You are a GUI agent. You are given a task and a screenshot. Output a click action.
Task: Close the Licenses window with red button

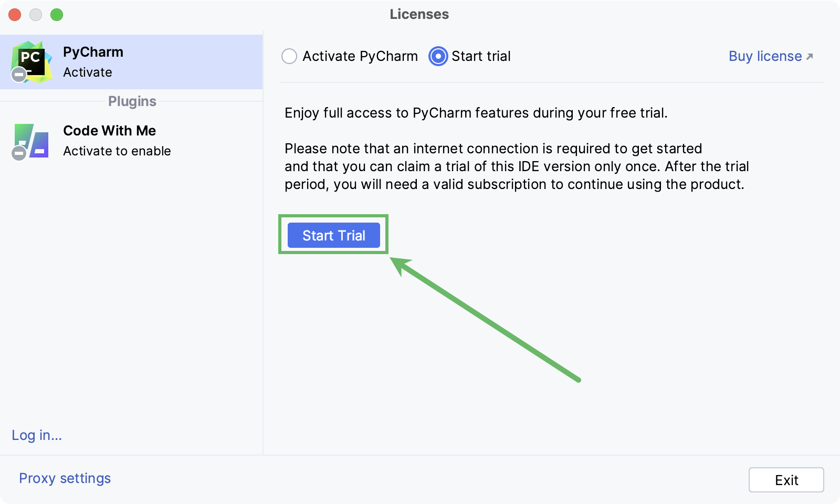[x=15, y=15]
